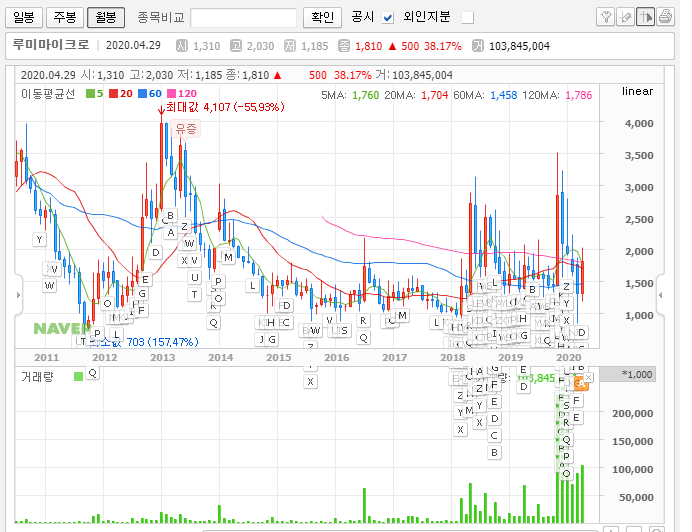692x532 pixels.
Task: Click the 103,845,004 volume value in header
Action: click(x=519, y=46)
